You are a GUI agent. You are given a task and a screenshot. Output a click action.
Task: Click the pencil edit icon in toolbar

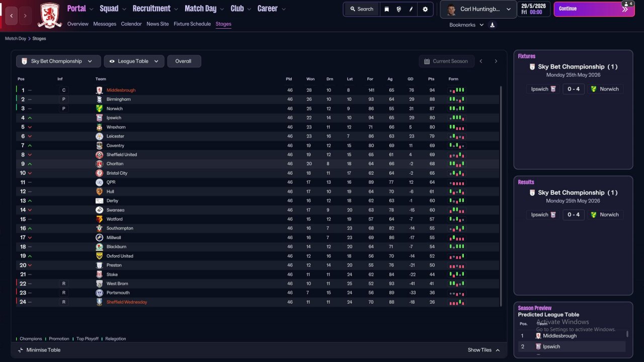(412, 9)
